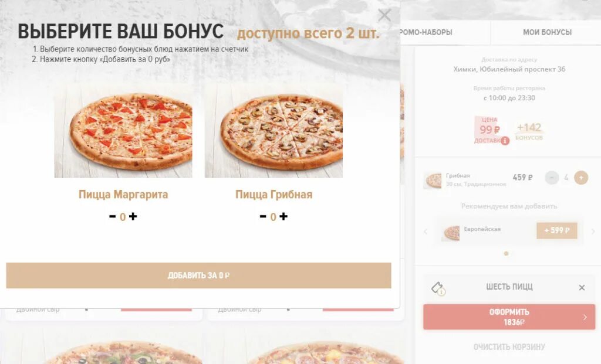The image size is (601, 364).
Task: Click the promo tag info icon
Action: [x=438, y=288]
